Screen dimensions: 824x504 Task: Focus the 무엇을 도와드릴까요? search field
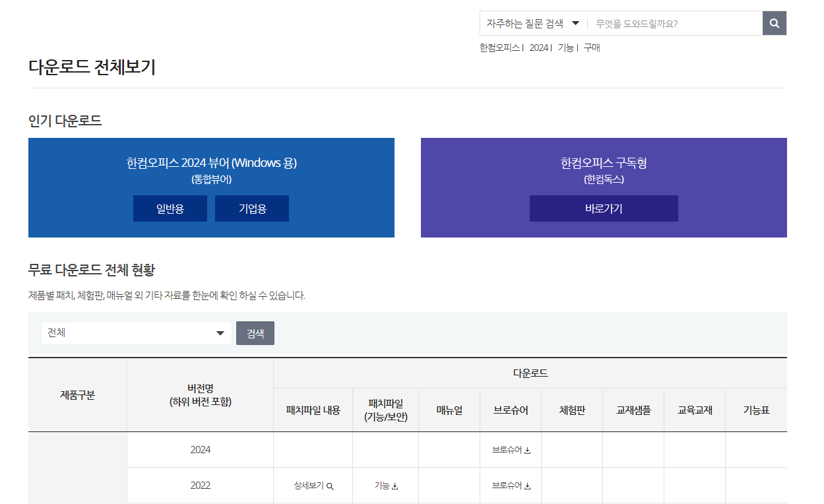[x=674, y=23]
